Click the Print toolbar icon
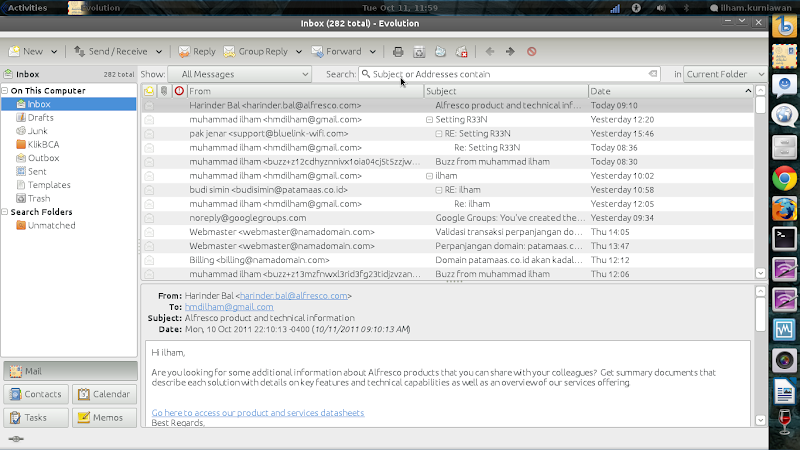Image resolution: width=800 pixels, height=450 pixels. pos(398,52)
